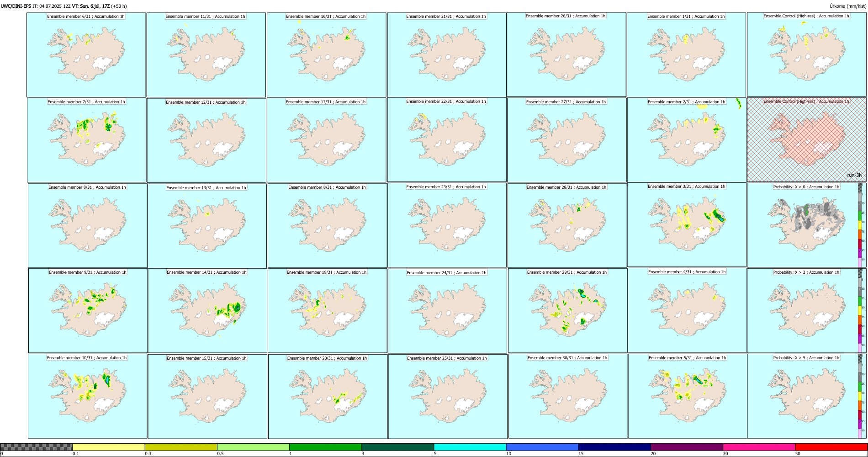This screenshot has width=868, height=457.
Task: Click the 'Ensemble member 25/31' title label
Action: click(x=447, y=358)
